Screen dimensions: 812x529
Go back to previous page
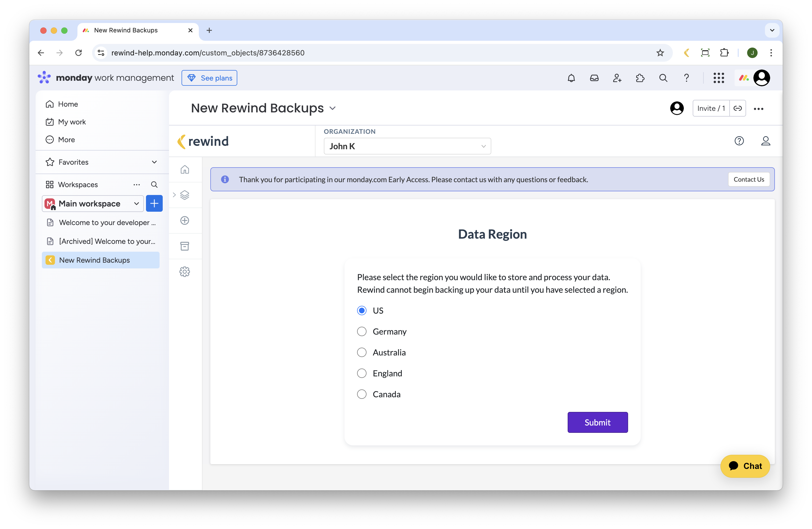(x=41, y=53)
